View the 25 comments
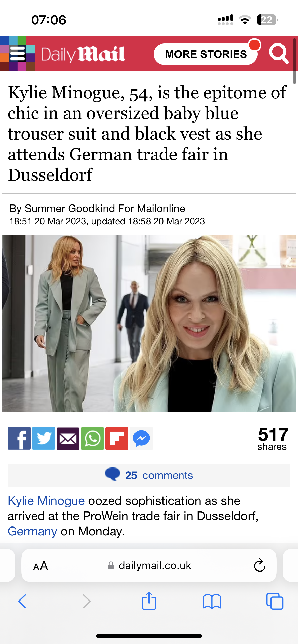 tap(149, 475)
